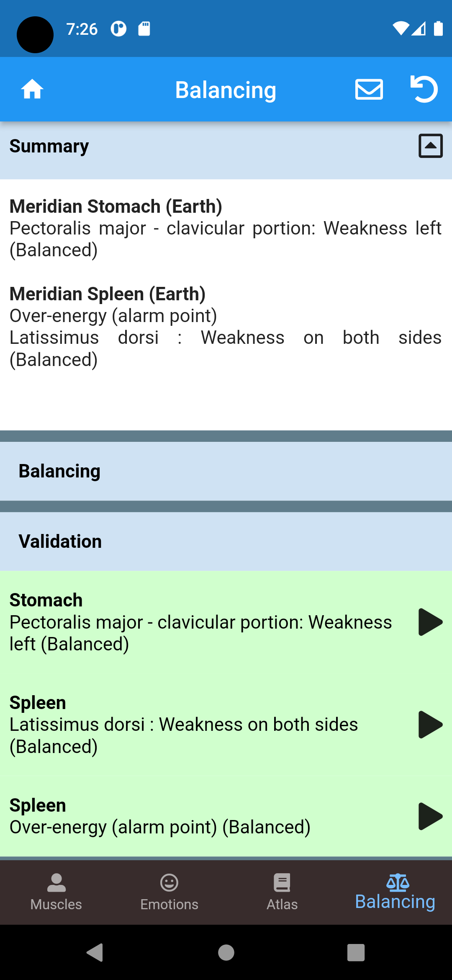452x980 pixels.
Task: Play the Spleen Latissimus dorsi validation
Action: [430, 725]
